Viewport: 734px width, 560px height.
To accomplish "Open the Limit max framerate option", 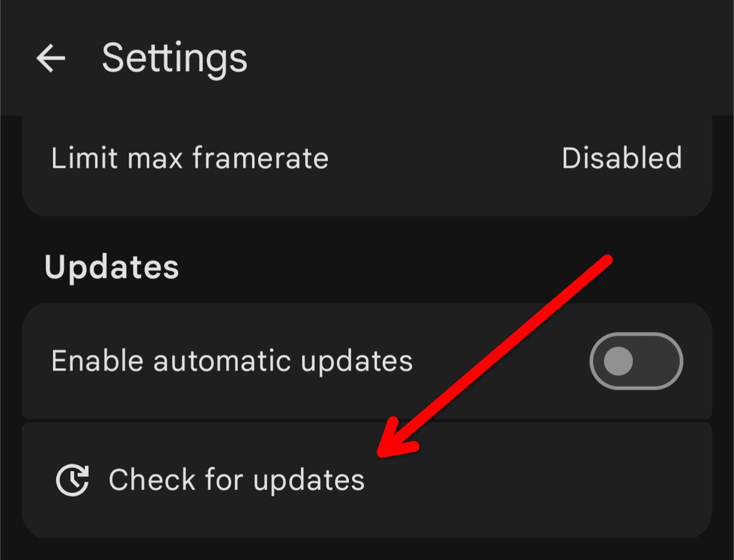I will pyautogui.click(x=367, y=158).
